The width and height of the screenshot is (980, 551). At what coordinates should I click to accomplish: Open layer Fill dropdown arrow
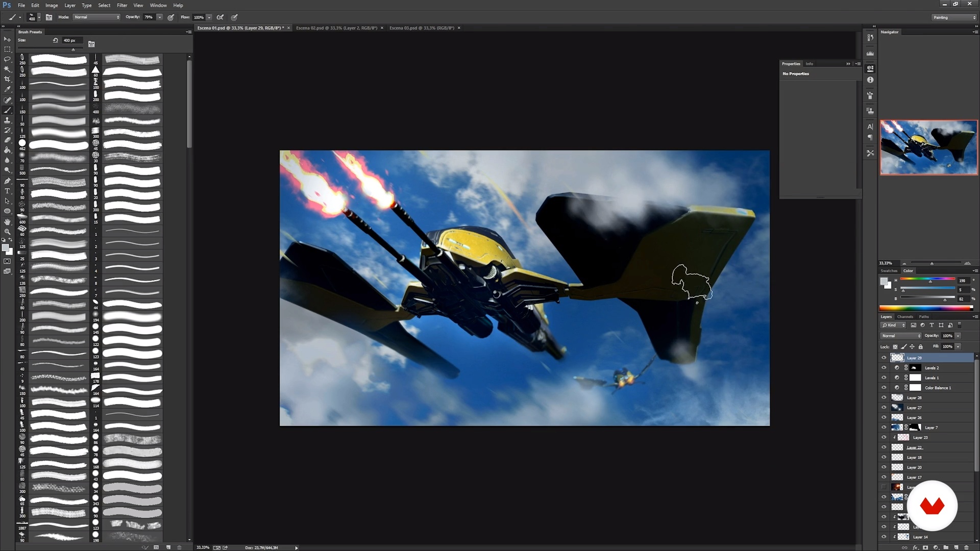click(x=958, y=346)
